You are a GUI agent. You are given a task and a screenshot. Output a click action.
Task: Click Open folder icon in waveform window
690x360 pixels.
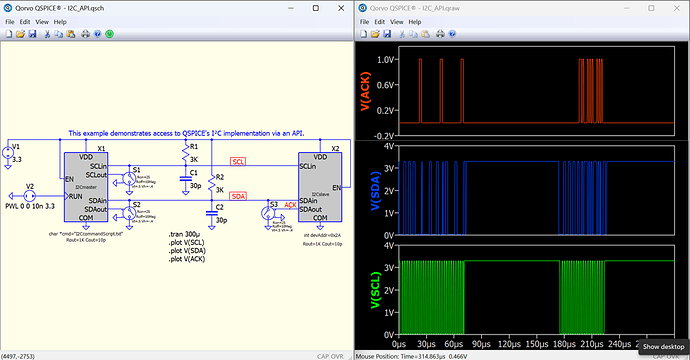375,34
